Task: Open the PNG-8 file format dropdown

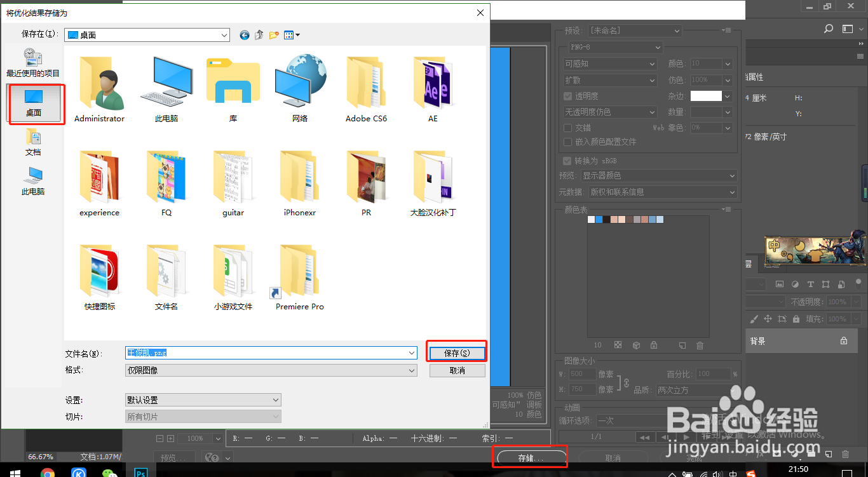Action: pos(615,47)
